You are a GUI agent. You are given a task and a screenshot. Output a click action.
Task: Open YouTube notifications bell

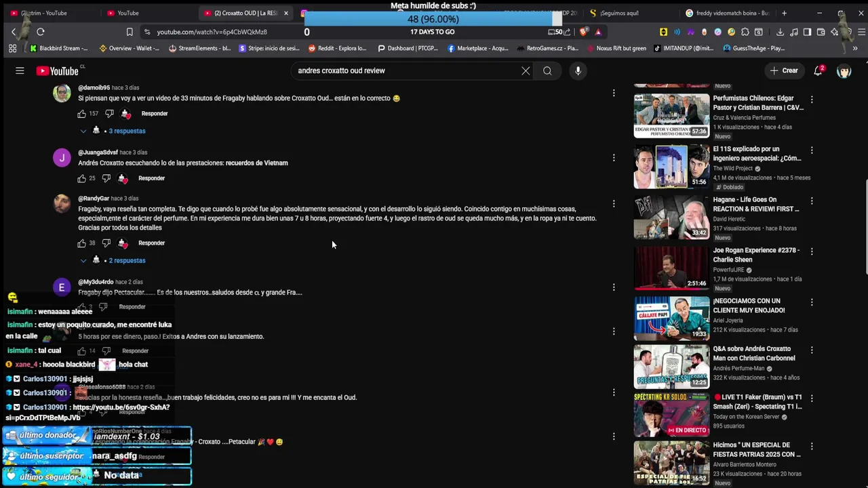click(x=818, y=70)
